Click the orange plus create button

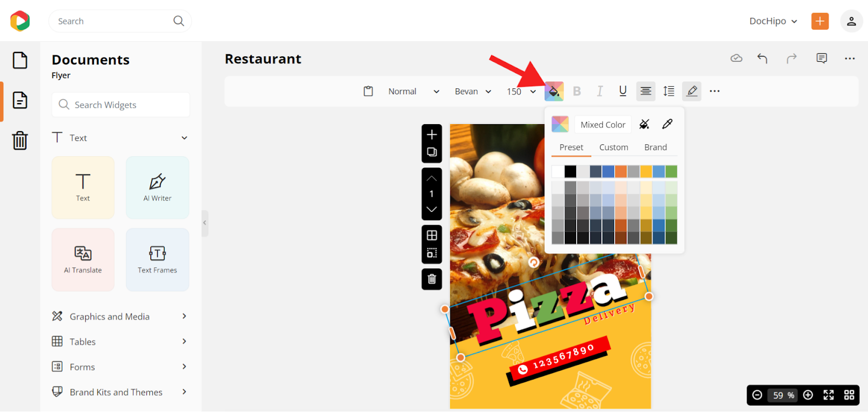[820, 21]
